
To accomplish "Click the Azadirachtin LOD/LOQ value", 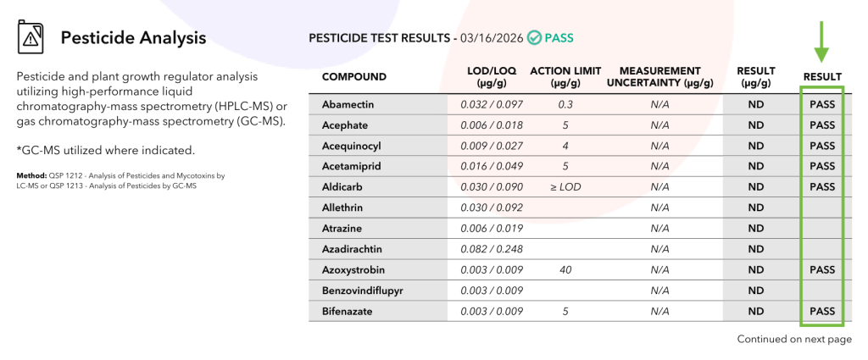I will point(492,249).
